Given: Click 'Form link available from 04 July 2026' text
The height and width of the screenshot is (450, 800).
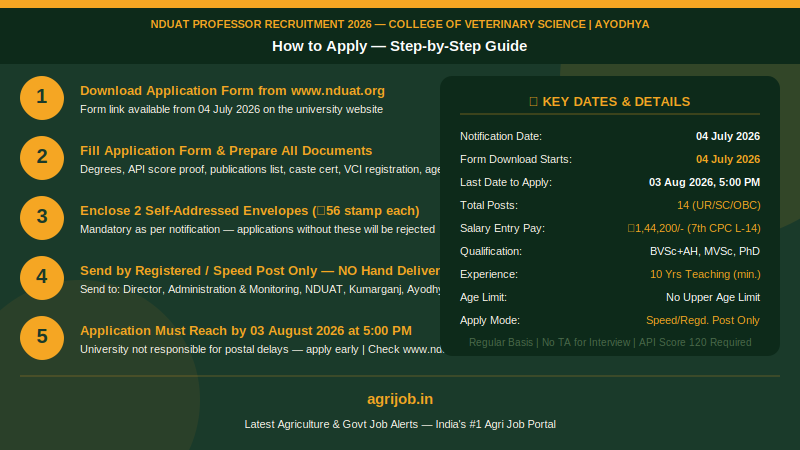Looking at the screenshot, I should point(231,109).
